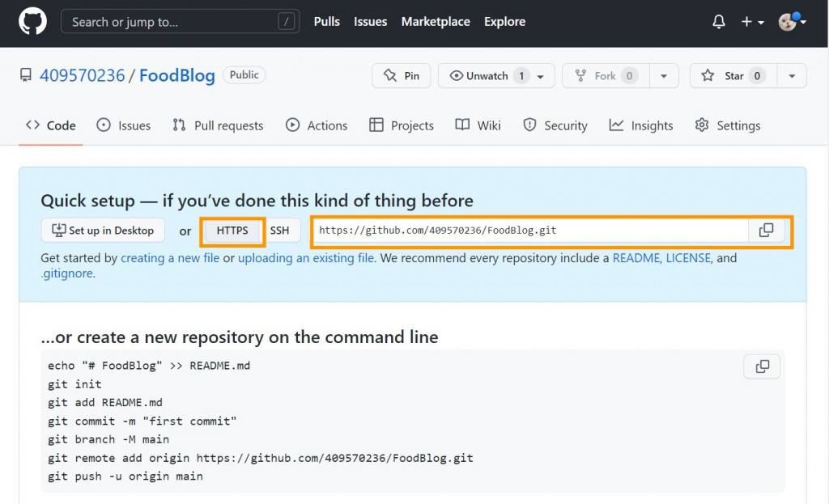The image size is (829, 504).
Task: Select the SSH protocol option
Action: click(279, 231)
